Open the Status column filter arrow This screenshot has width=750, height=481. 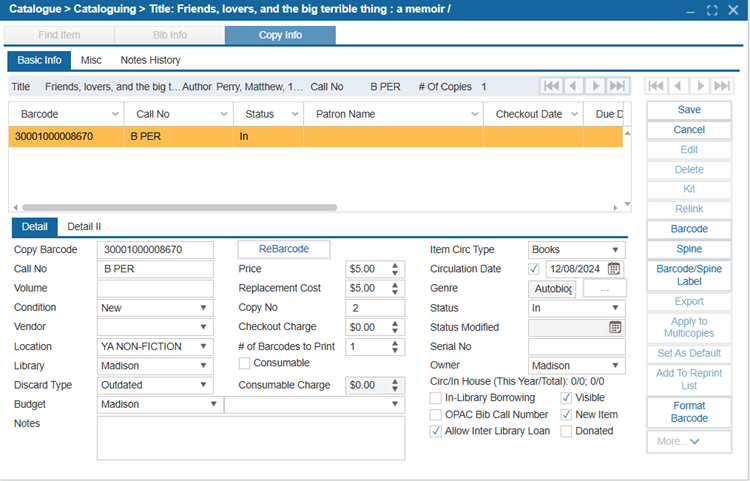tap(295, 114)
